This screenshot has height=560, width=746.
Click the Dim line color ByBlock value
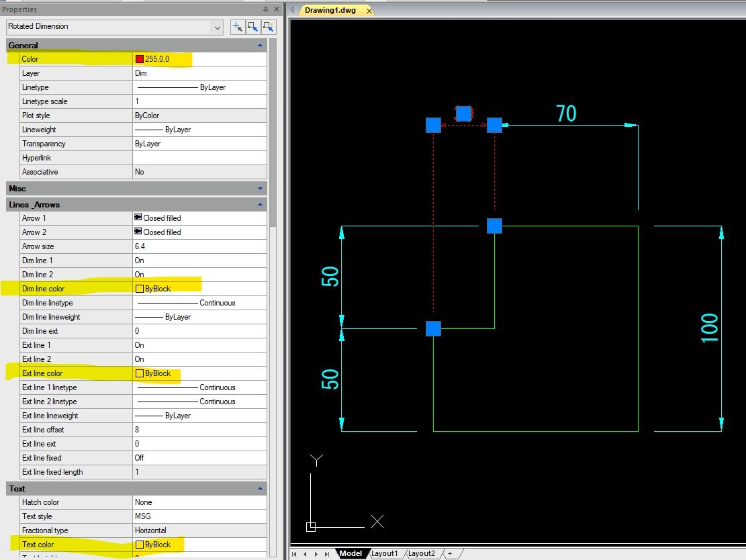[x=157, y=289]
